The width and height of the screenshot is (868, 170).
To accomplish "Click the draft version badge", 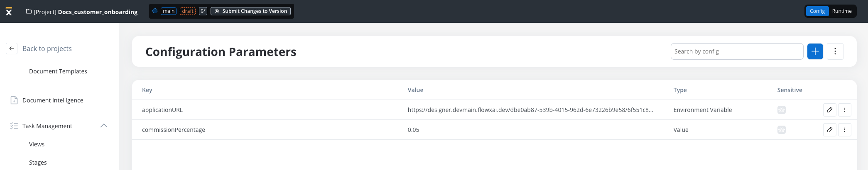I will (188, 11).
